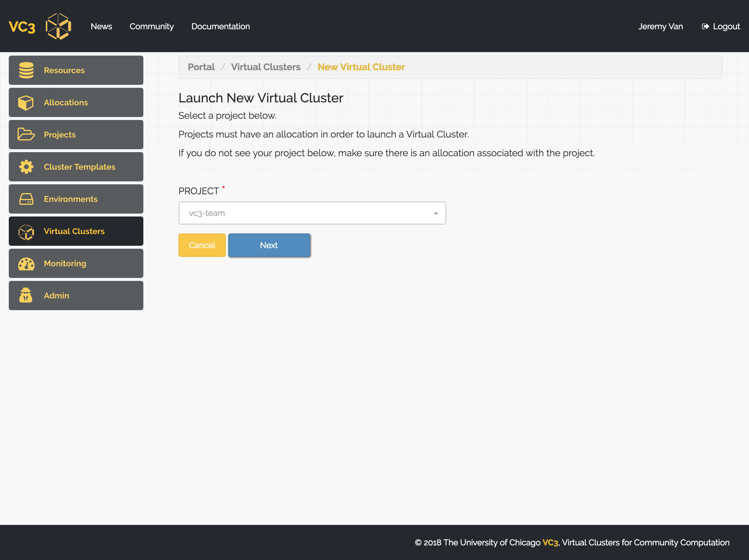Click the Environments drive icon
The image size is (749, 560).
pos(26,199)
